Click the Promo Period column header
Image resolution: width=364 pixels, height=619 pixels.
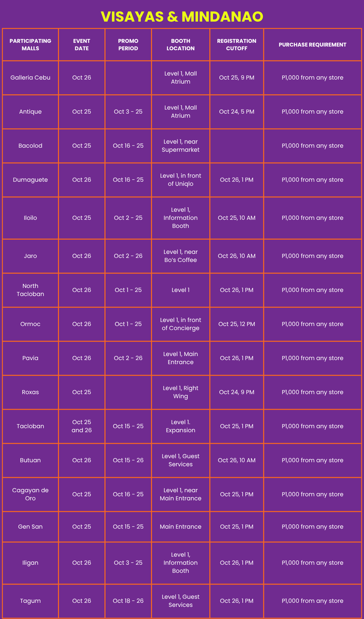[128, 45]
